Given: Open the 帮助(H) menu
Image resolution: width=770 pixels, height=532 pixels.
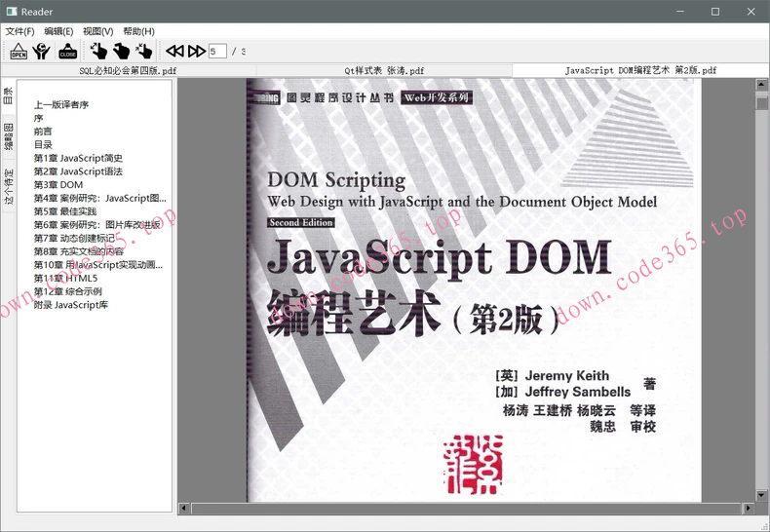Looking at the screenshot, I should pos(138,31).
